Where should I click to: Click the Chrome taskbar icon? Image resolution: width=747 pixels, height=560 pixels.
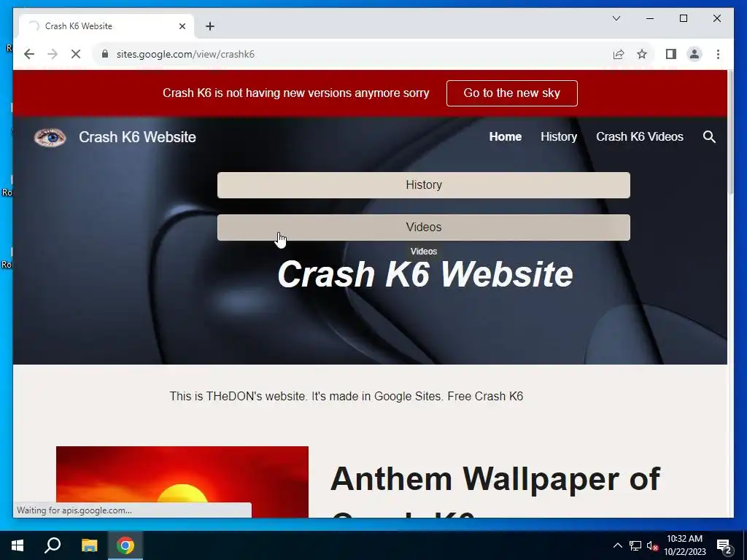pyautogui.click(x=125, y=545)
